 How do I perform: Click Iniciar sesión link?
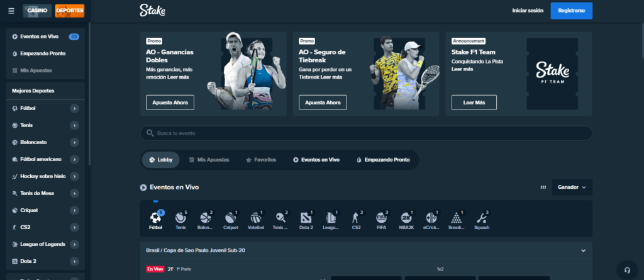[x=528, y=11]
